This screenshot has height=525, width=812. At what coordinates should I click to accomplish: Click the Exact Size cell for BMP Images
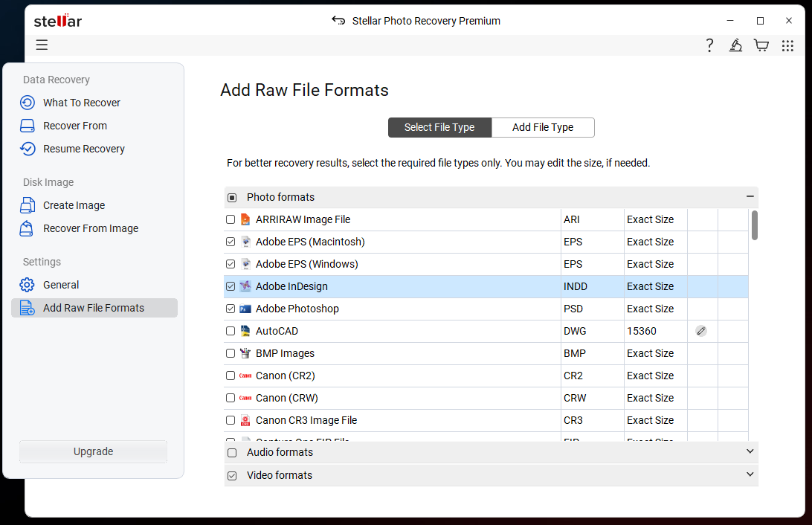656,353
